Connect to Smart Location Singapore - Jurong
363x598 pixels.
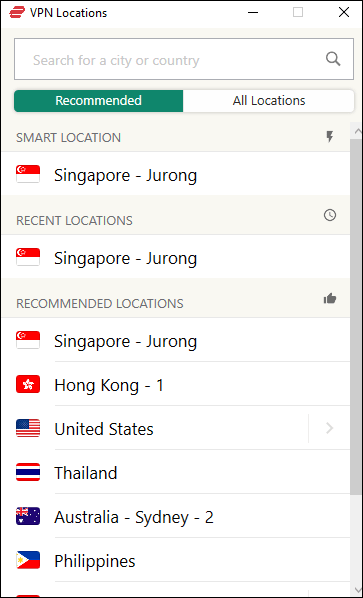(176, 174)
